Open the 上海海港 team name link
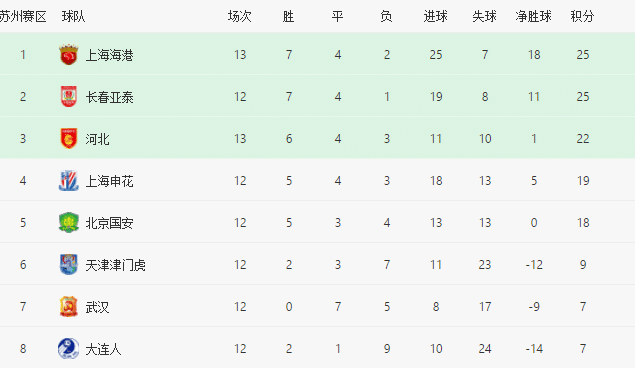Viewport: 635px width, 368px height. [x=109, y=55]
